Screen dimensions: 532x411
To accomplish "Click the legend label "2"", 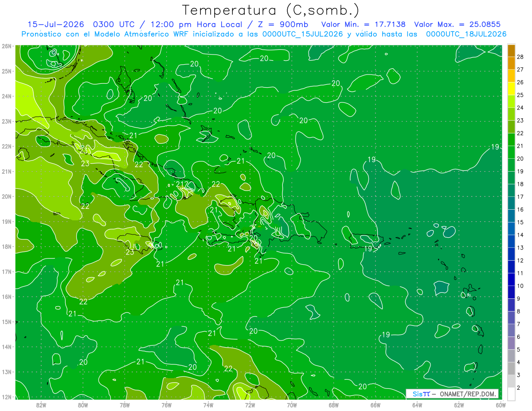I will (518, 388).
